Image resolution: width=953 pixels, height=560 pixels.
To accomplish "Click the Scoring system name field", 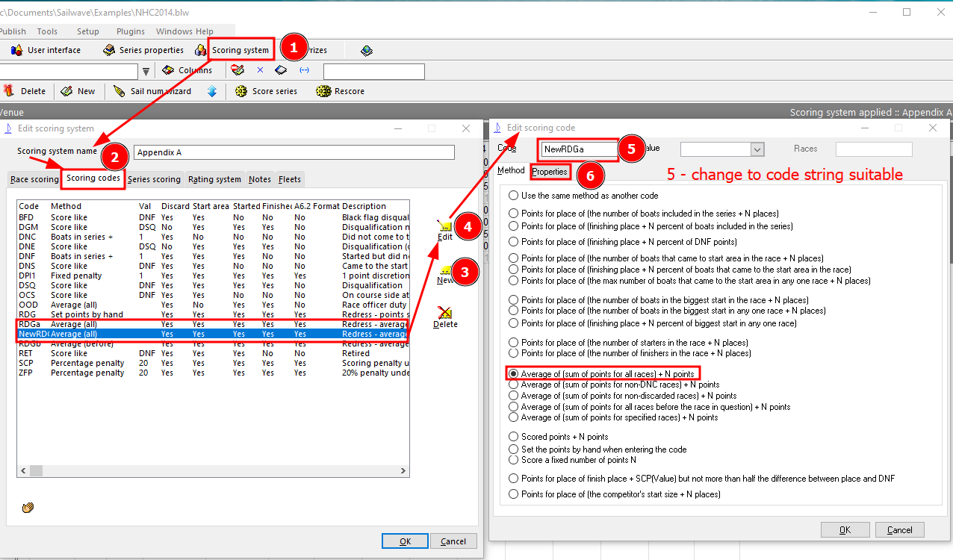I will (294, 152).
